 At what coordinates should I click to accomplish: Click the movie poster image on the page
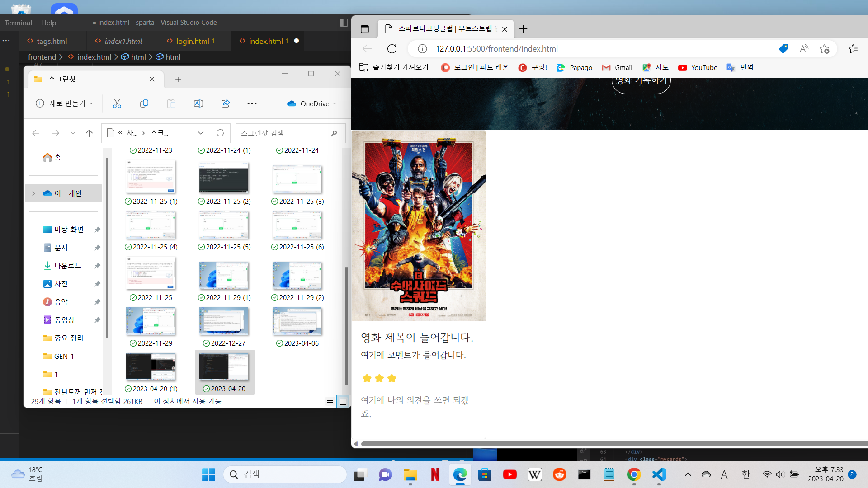[x=419, y=226]
